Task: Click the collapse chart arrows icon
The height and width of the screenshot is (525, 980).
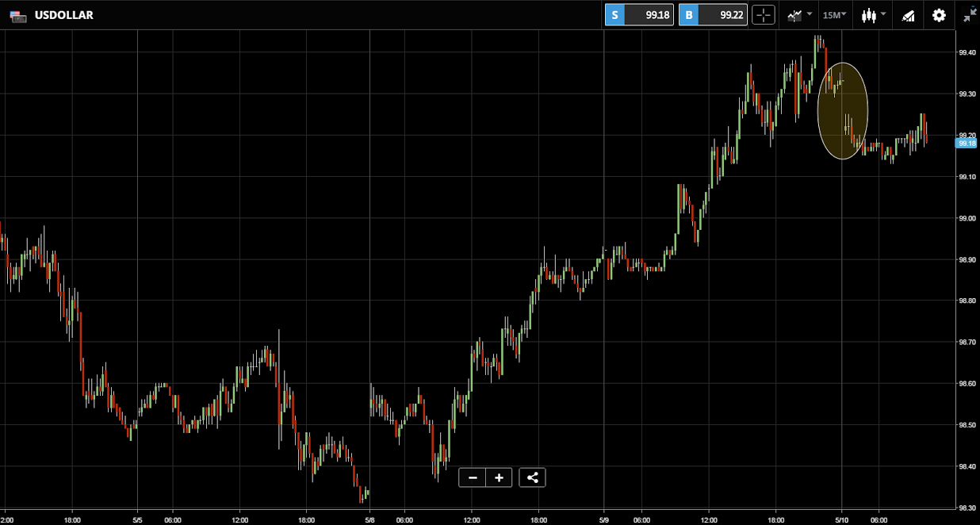Action: (x=970, y=15)
